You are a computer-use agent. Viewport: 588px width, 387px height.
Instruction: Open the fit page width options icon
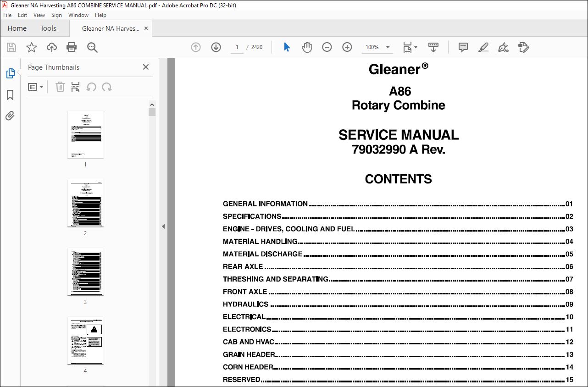410,47
